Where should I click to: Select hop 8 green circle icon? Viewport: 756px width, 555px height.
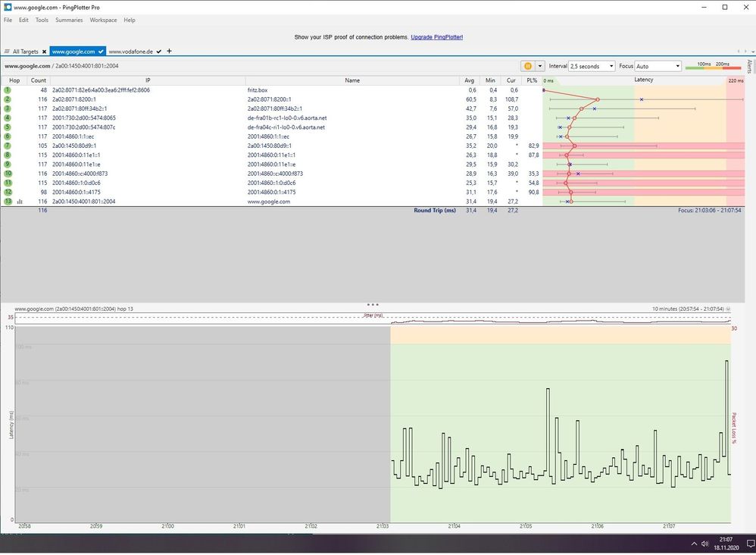pos(8,155)
